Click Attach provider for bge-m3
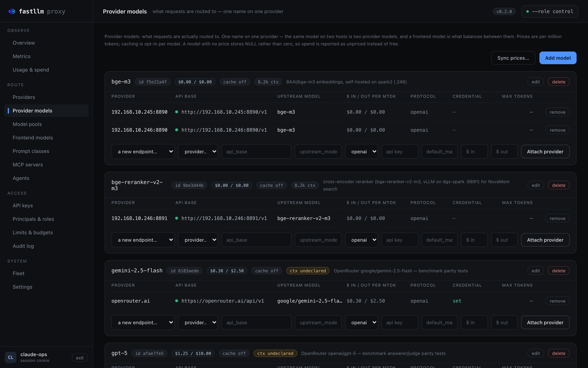588x368 pixels. click(x=545, y=152)
